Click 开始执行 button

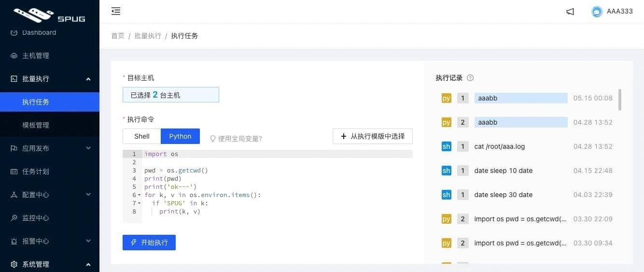pos(149,243)
